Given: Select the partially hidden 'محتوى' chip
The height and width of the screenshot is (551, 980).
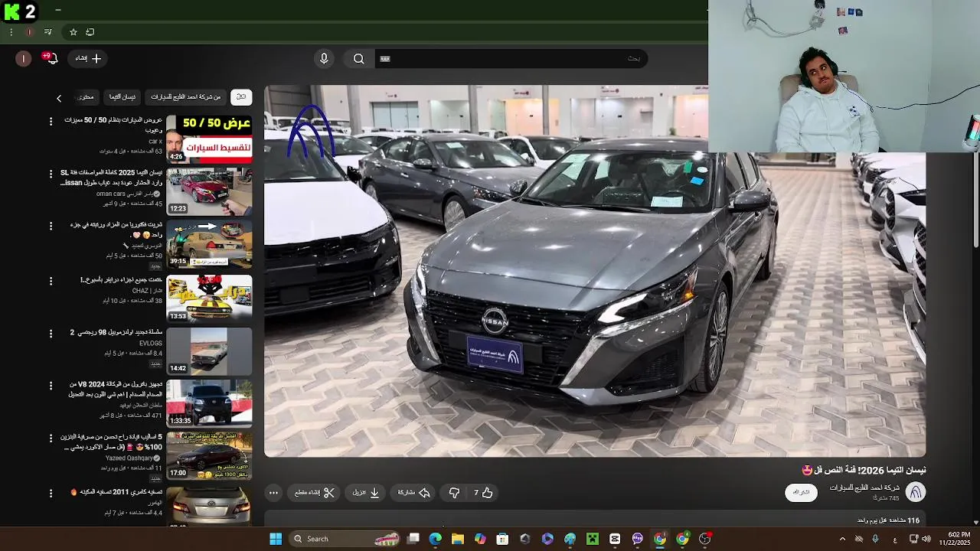Looking at the screenshot, I should (x=86, y=97).
